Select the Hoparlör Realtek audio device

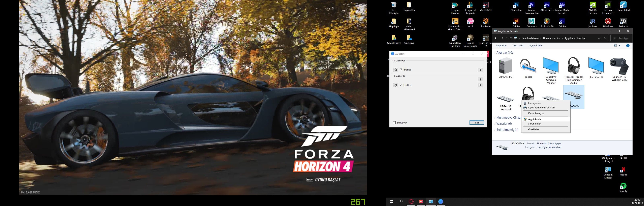tap(574, 71)
